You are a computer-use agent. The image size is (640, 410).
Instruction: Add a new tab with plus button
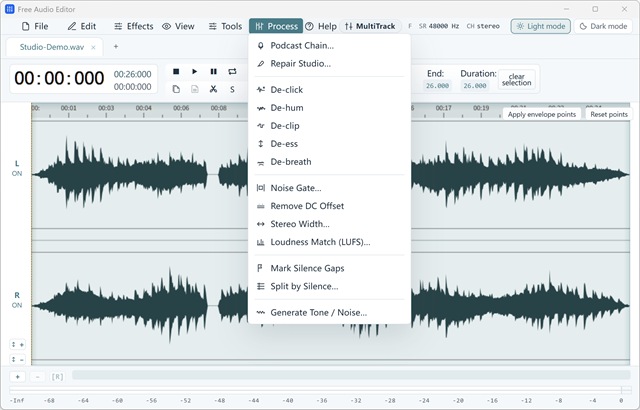pyautogui.click(x=116, y=47)
